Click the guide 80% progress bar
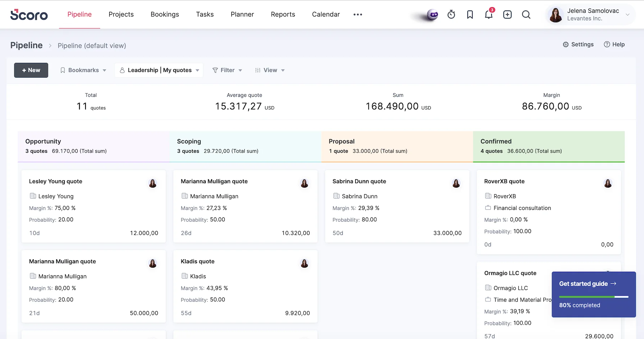 click(594, 297)
